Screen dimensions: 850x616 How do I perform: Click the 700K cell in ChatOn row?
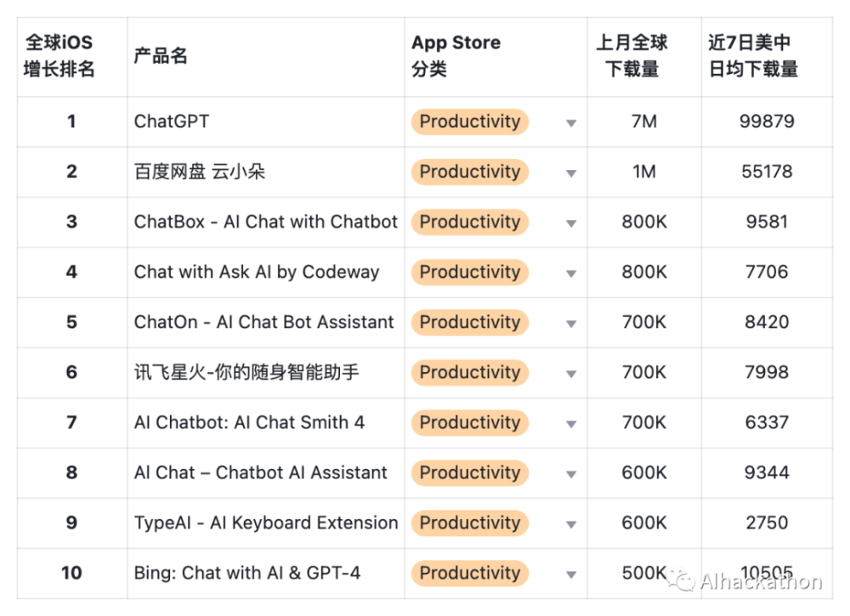[x=644, y=322]
